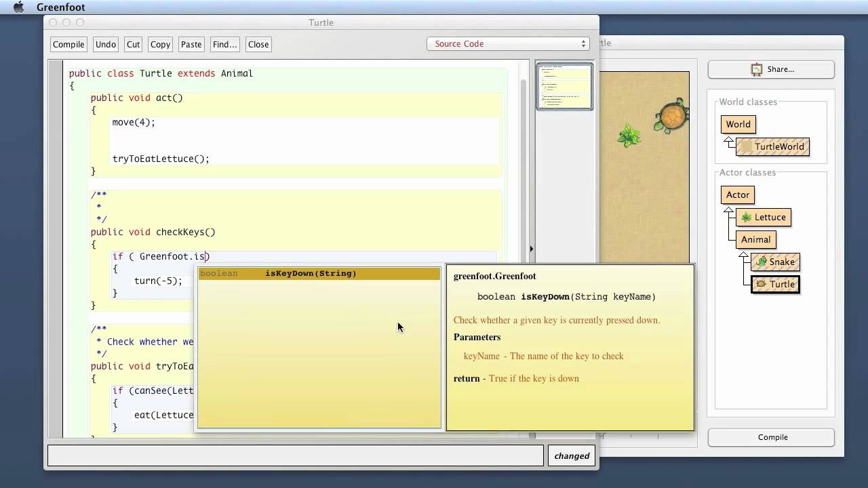Image resolution: width=868 pixels, height=488 pixels.
Task: Click the 'public void act()' line
Action: coord(136,98)
